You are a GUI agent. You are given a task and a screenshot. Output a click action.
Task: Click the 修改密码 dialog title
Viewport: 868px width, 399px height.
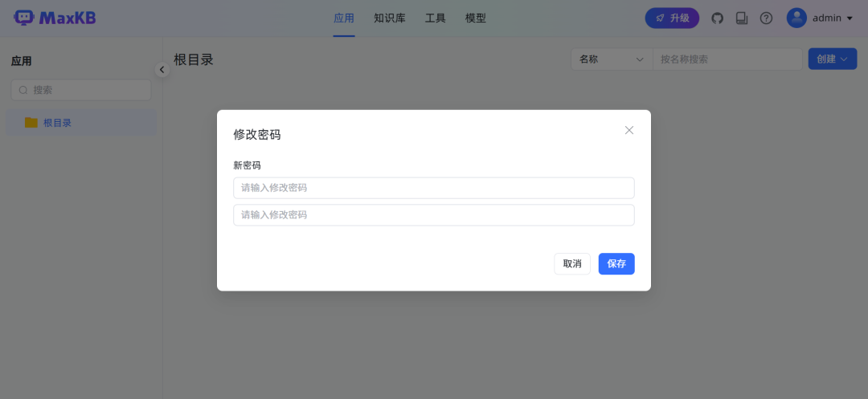pyautogui.click(x=257, y=134)
